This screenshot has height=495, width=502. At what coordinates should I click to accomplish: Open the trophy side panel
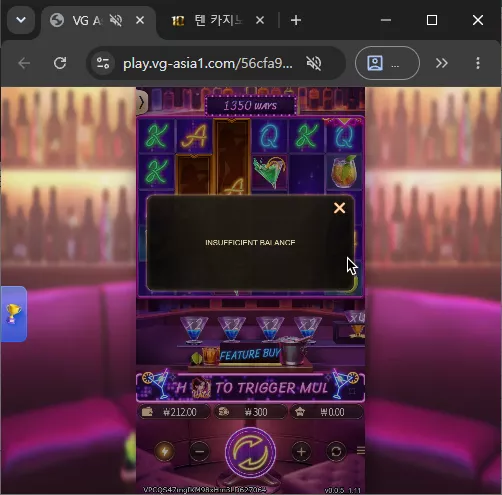(13, 314)
